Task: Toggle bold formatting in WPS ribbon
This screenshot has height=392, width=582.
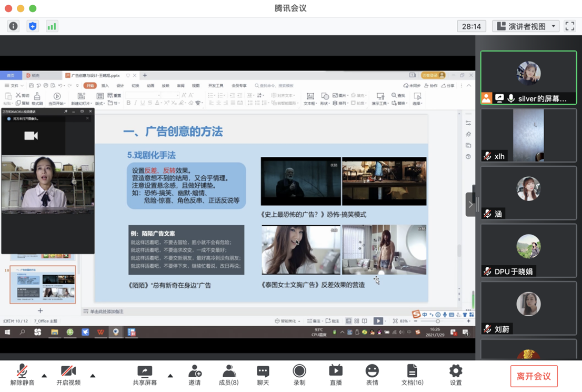Action: click(128, 103)
